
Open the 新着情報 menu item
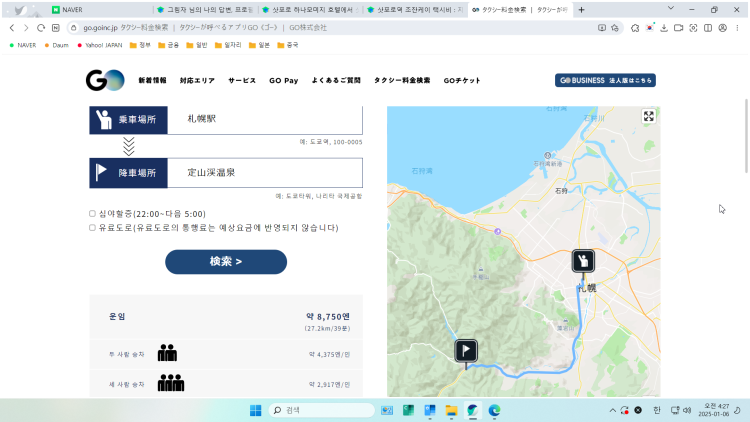(x=153, y=80)
